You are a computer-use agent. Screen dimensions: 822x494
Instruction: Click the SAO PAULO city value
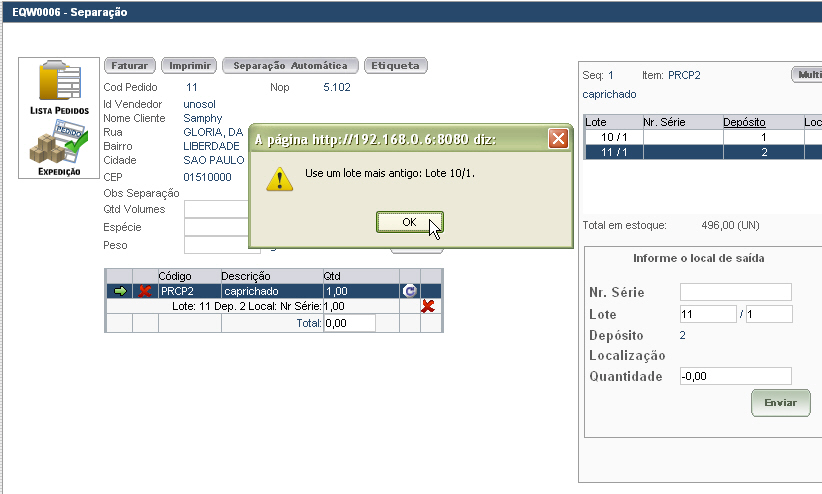click(x=213, y=160)
